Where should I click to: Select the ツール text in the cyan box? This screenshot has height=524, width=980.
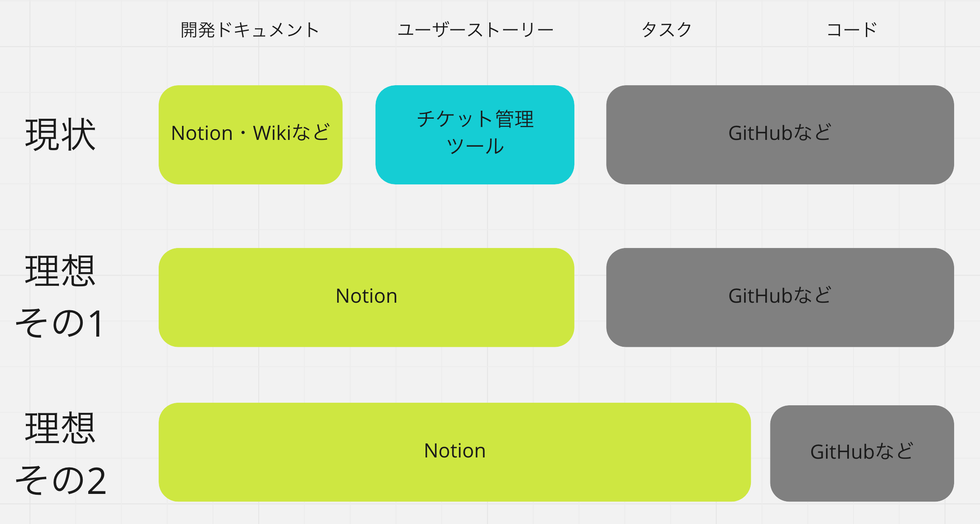point(475,146)
